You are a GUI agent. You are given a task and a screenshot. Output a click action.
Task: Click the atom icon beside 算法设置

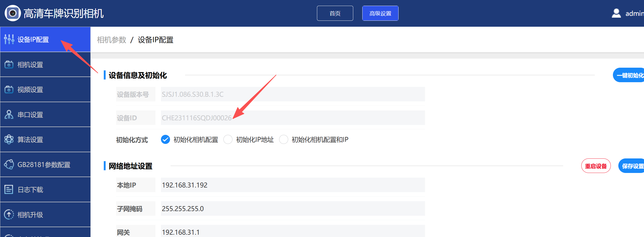click(9, 140)
